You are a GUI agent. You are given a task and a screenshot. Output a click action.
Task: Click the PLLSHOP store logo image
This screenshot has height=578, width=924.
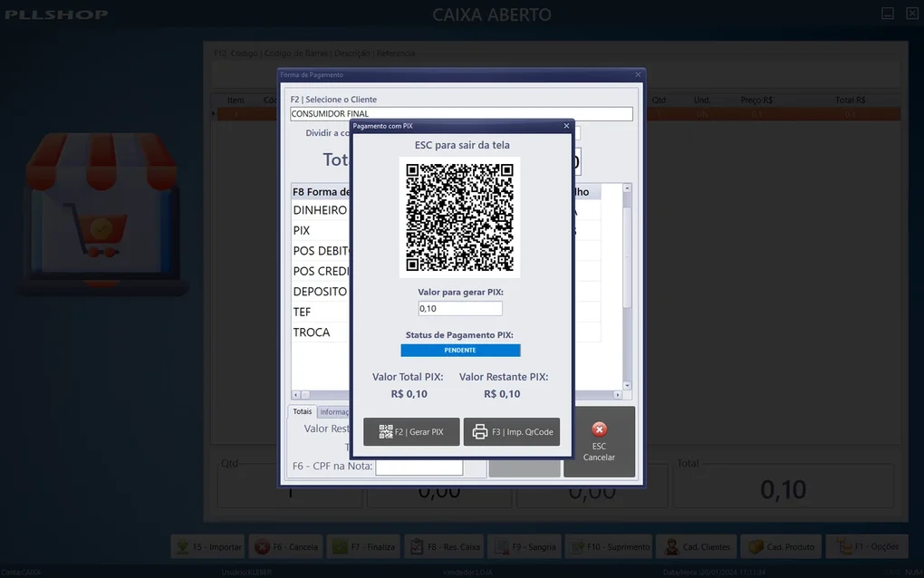coord(101,212)
